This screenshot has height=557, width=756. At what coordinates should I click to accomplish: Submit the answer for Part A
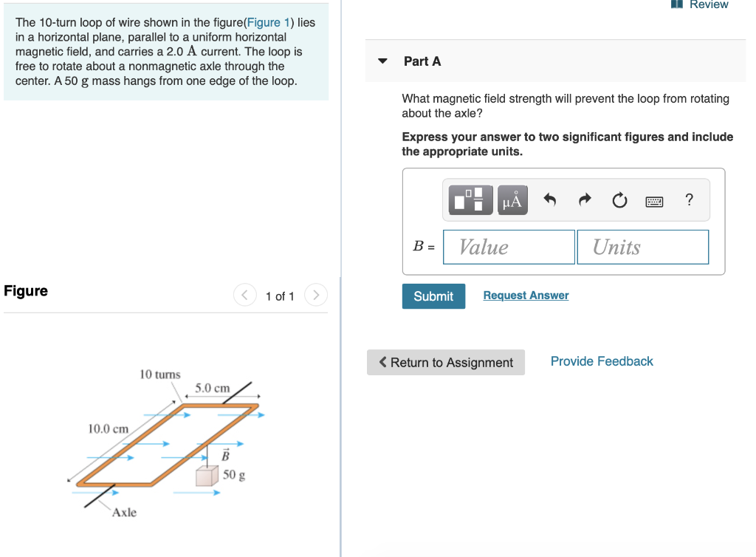click(x=433, y=295)
